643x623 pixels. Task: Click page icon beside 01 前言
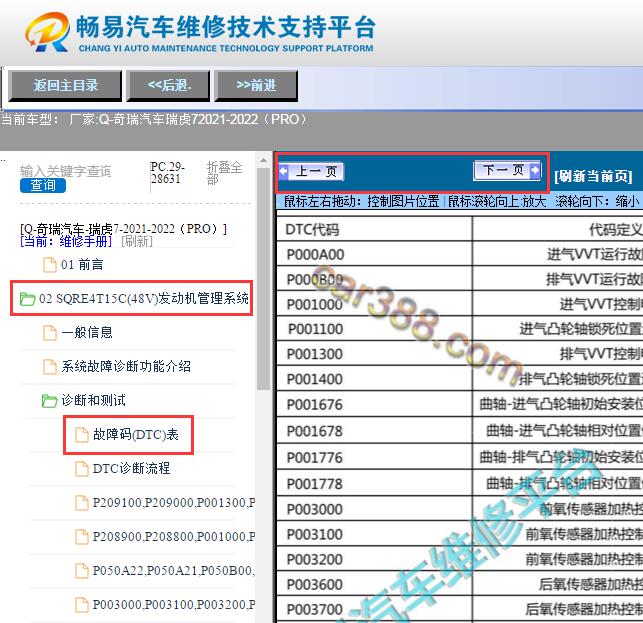click(x=50, y=265)
